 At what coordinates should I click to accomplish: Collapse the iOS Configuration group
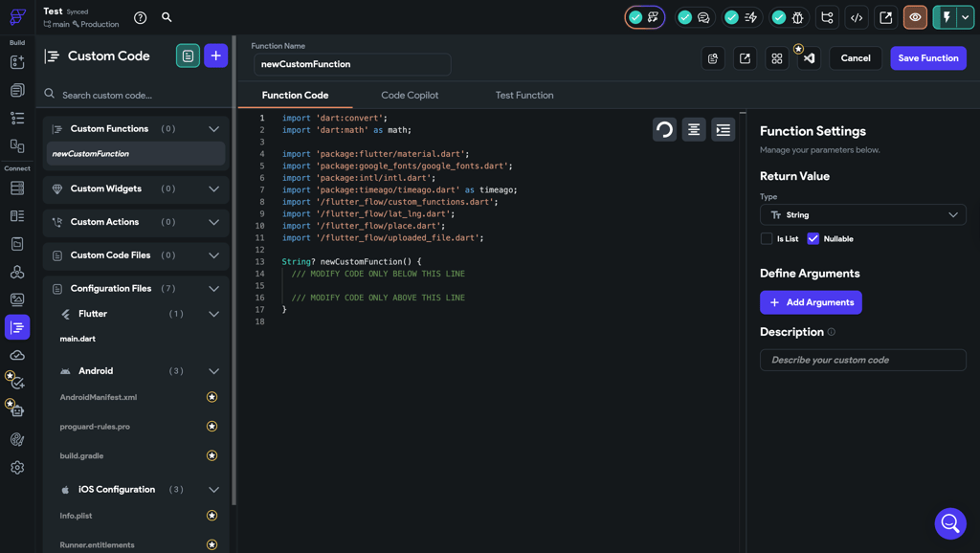[x=213, y=489]
